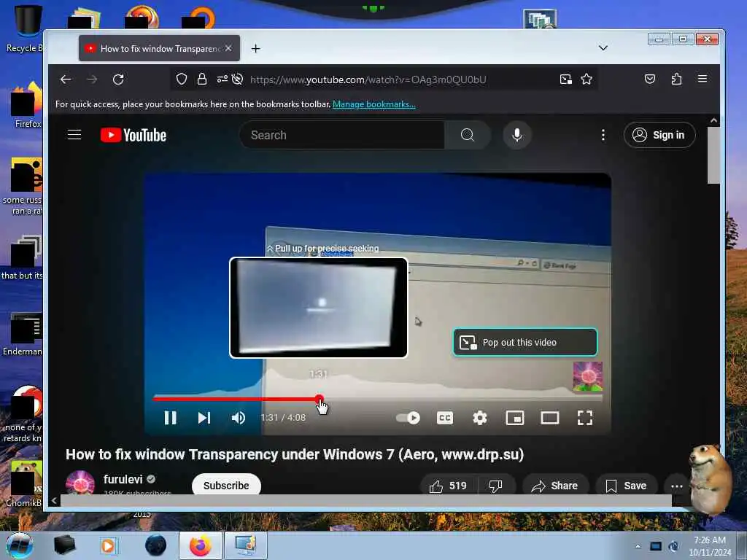The image size is (747, 560).
Task: Like the video with 519 likes
Action: click(448, 486)
